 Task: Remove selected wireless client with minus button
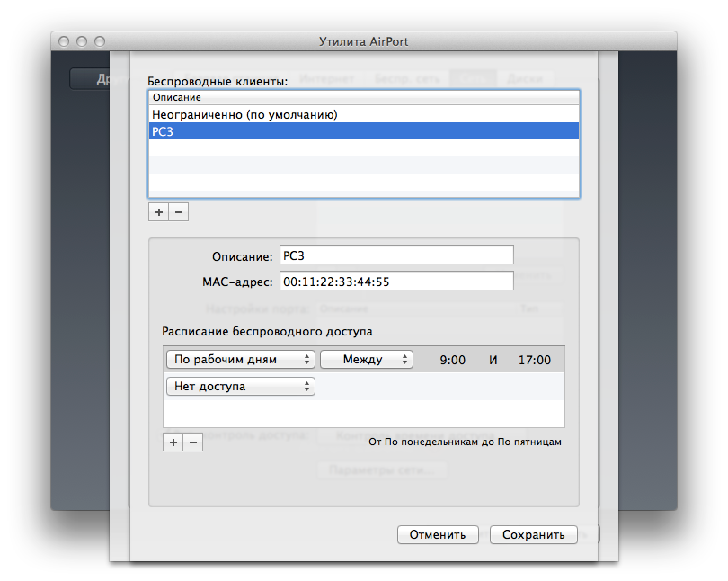[x=179, y=212]
